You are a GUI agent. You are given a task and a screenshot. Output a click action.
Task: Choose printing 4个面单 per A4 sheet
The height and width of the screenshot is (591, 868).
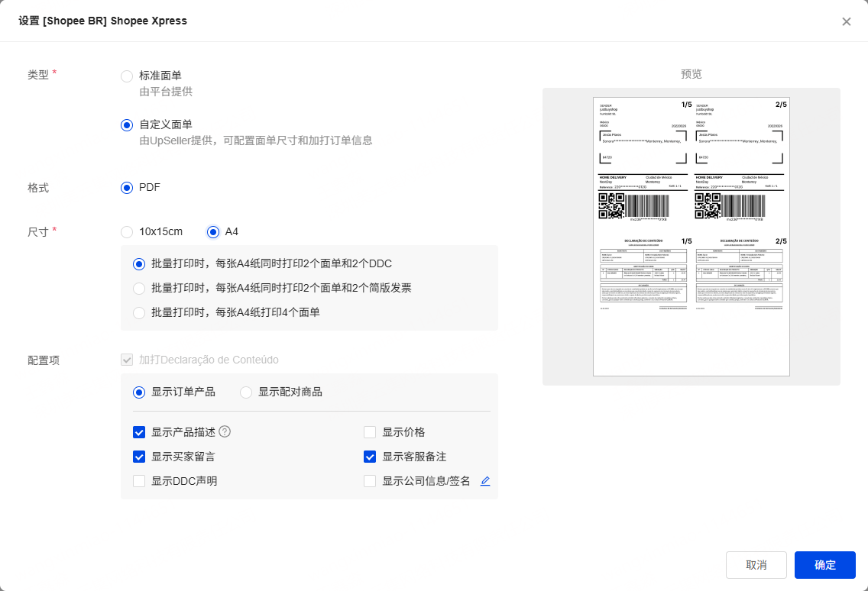click(x=139, y=312)
